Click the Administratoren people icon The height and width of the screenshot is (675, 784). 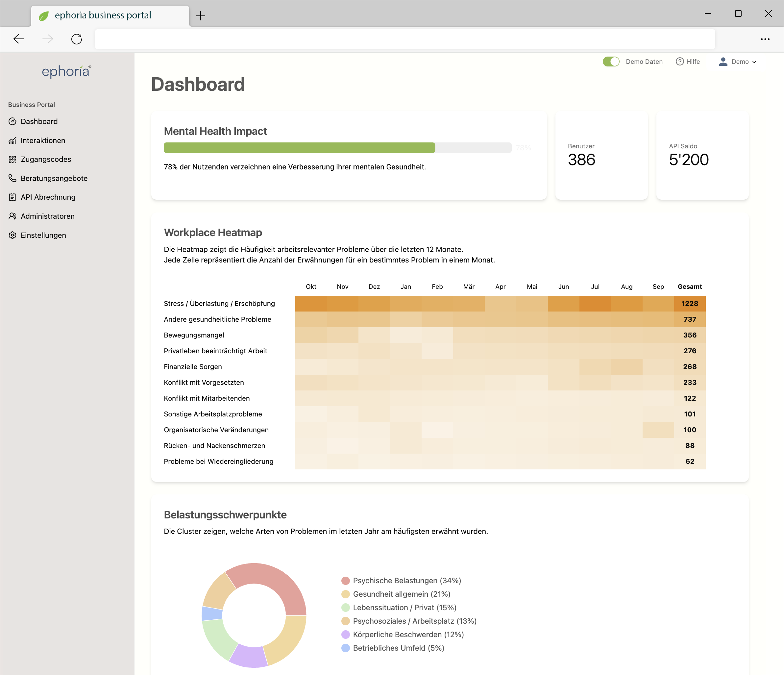[x=12, y=216]
